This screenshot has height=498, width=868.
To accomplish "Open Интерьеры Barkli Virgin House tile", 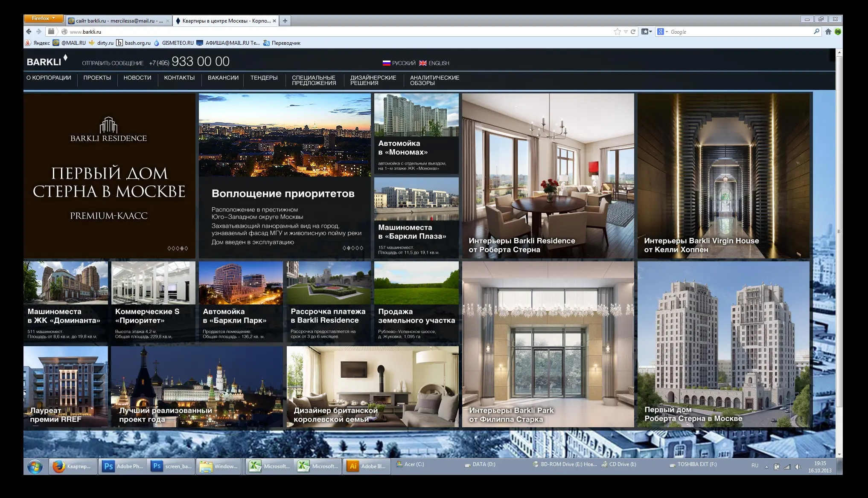I will 723,176.
